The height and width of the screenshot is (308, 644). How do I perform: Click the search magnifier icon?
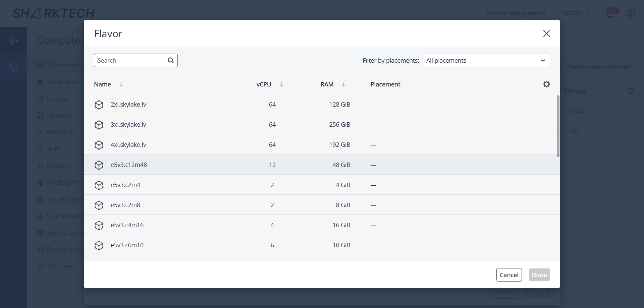171,60
